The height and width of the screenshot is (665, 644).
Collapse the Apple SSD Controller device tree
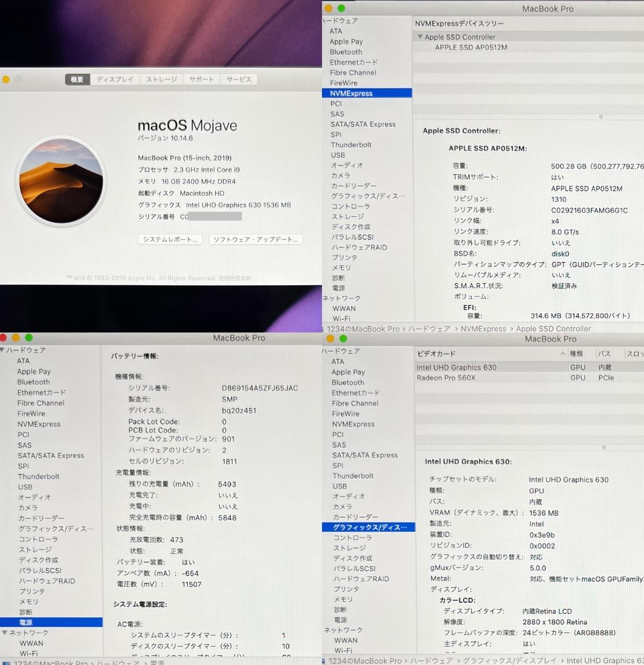421,37
